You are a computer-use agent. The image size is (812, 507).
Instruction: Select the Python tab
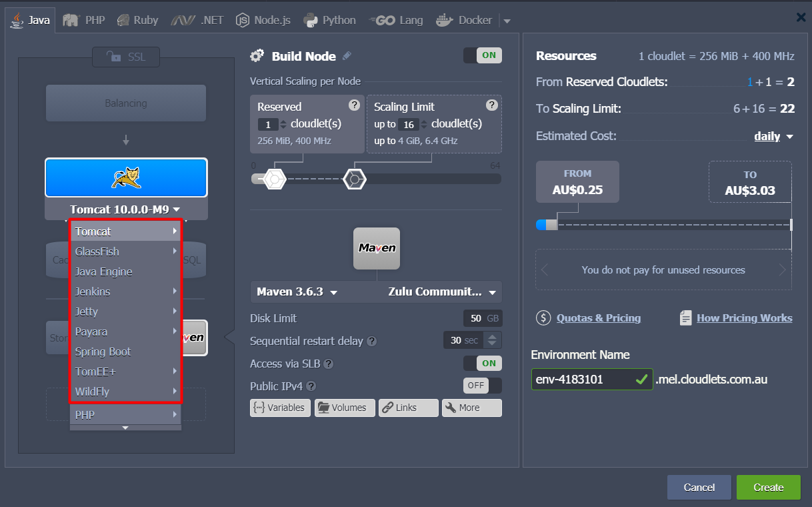(x=330, y=20)
